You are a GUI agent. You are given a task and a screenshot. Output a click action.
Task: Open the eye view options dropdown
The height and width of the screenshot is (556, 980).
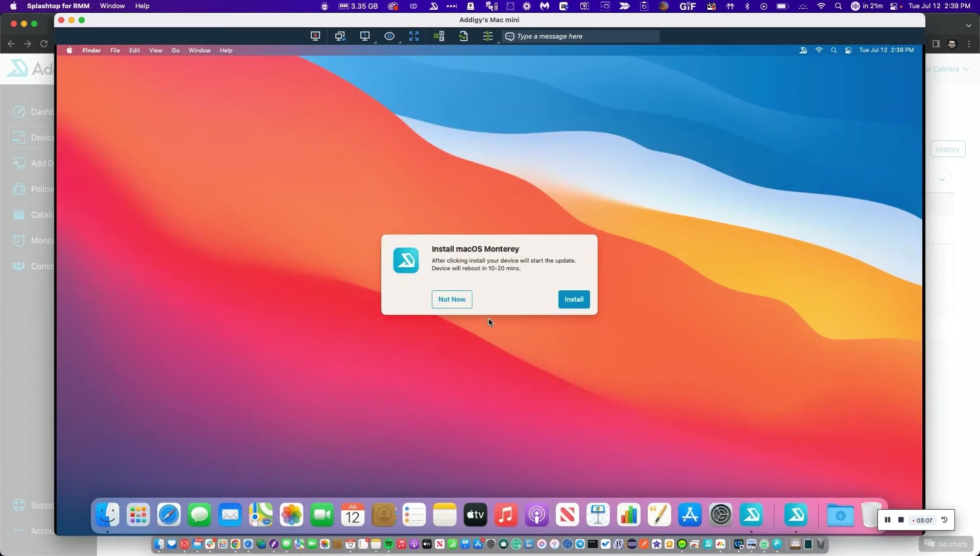pos(390,36)
